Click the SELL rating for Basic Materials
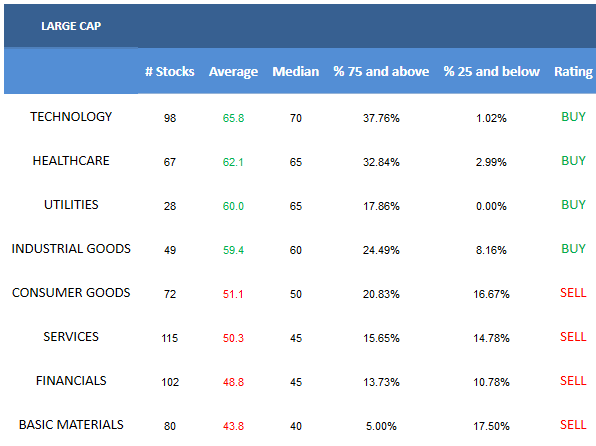596x446 pixels. click(x=573, y=425)
